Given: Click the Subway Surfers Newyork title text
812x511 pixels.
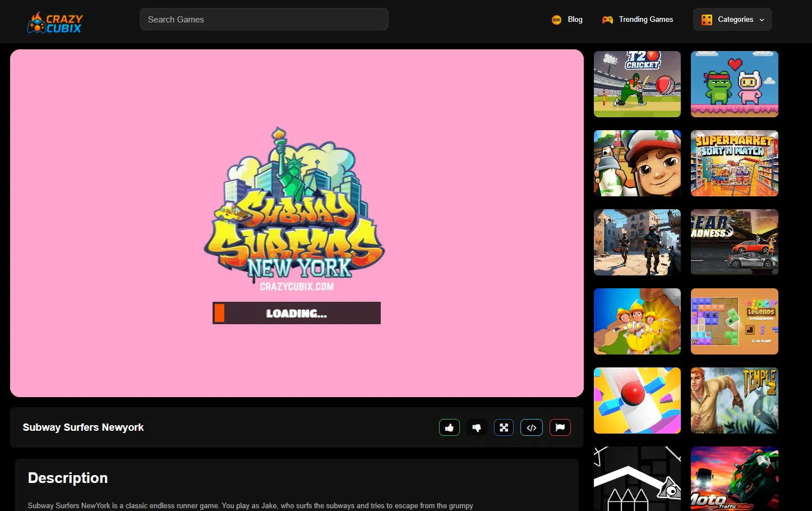Looking at the screenshot, I should [83, 427].
